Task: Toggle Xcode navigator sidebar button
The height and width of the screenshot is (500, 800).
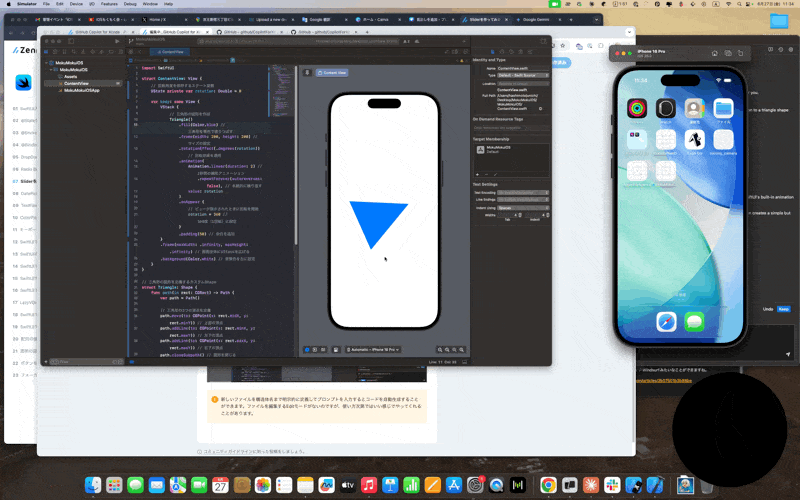Action: (x=71, y=41)
